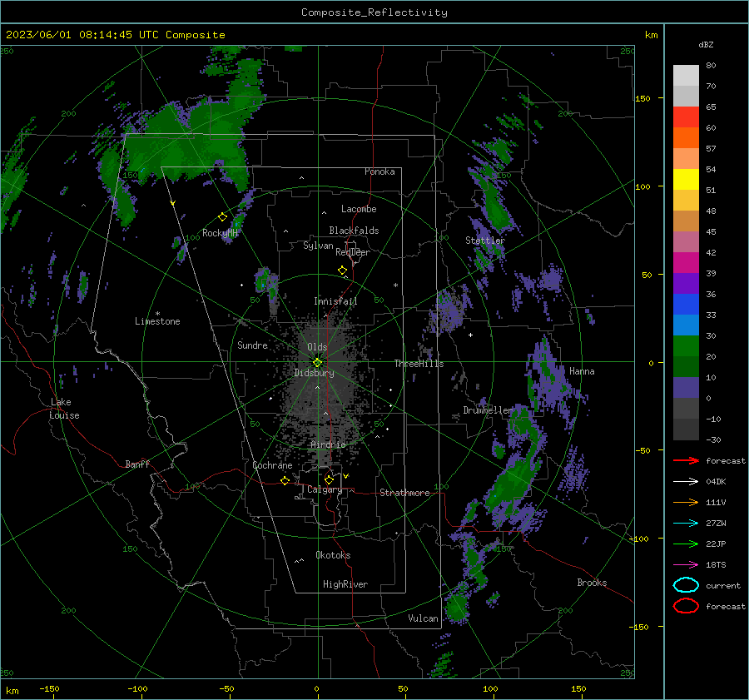Click the RedDeer city label
This screenshot has height=700, width=749.
(x=353, y=252)
